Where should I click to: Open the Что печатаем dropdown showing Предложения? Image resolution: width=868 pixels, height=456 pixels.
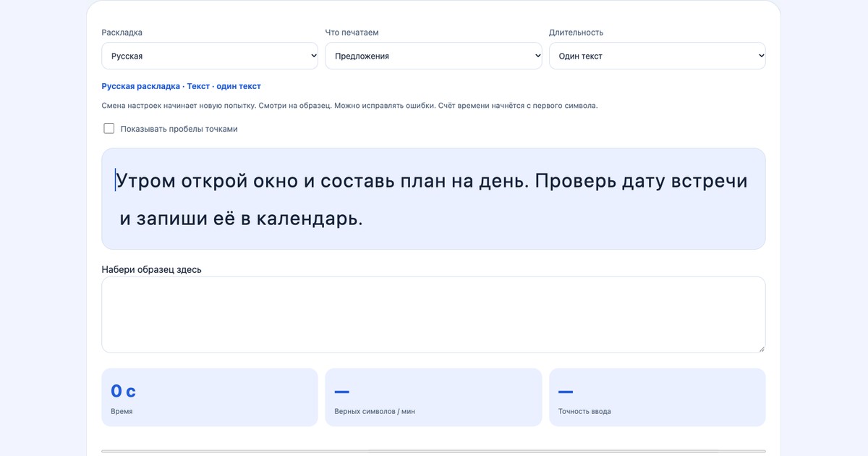tap(433, 56)
